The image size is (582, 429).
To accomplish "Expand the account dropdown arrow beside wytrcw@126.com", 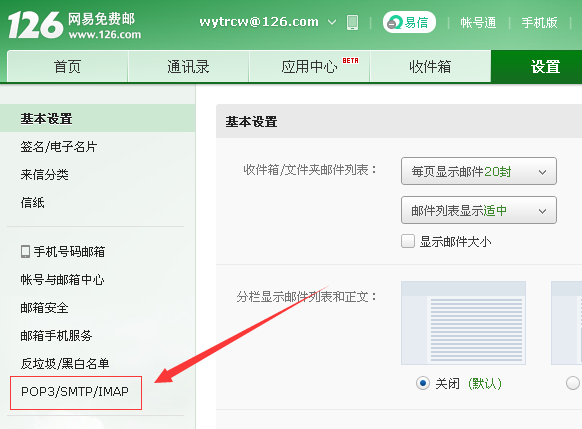I will [x=332, y=22].
